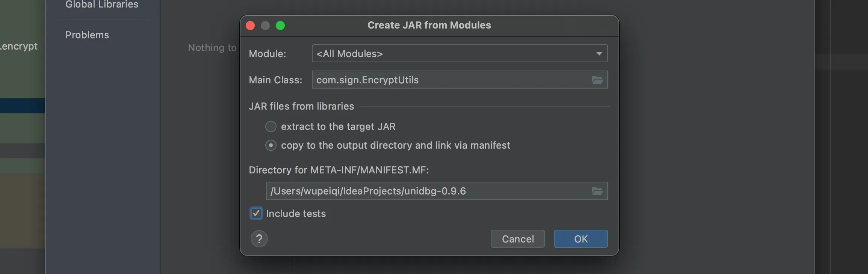Click the gray minimize window button

265,26
